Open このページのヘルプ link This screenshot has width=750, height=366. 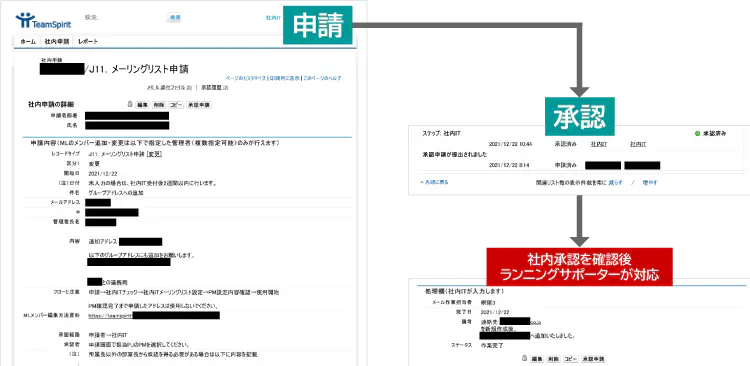coord(322,78)
